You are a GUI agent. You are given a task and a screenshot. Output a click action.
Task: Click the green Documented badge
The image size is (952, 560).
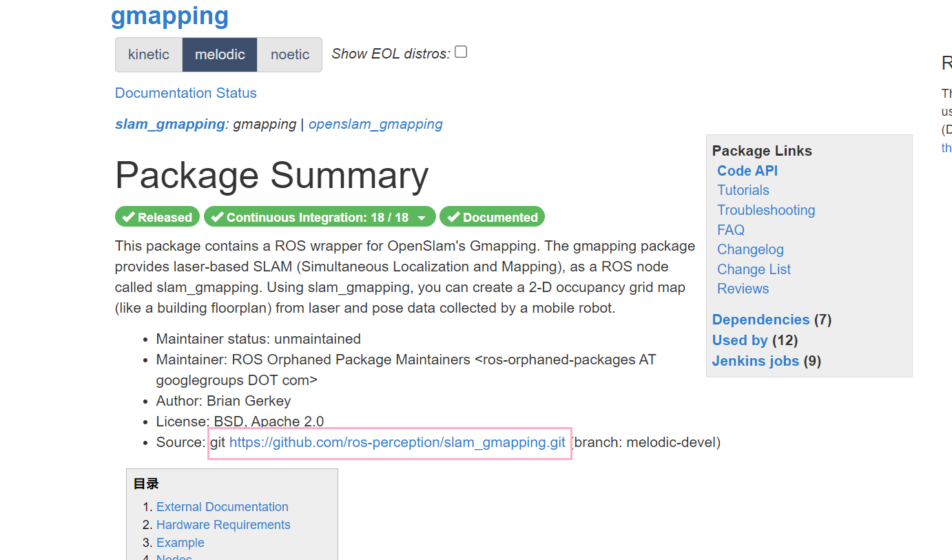(x=492, y=217)
